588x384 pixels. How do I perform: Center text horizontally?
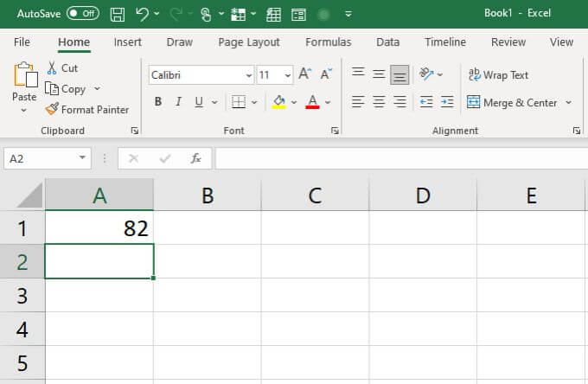[x=379, y=102]
